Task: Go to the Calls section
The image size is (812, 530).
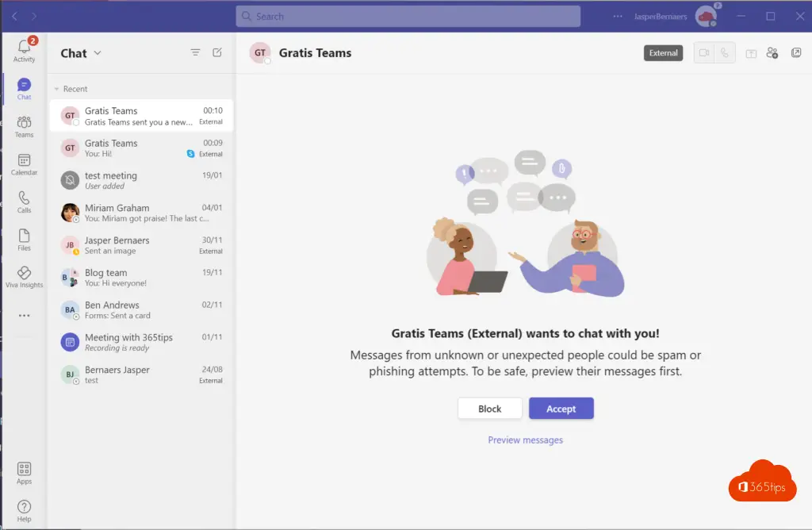Action: click(x=24, y=202)
